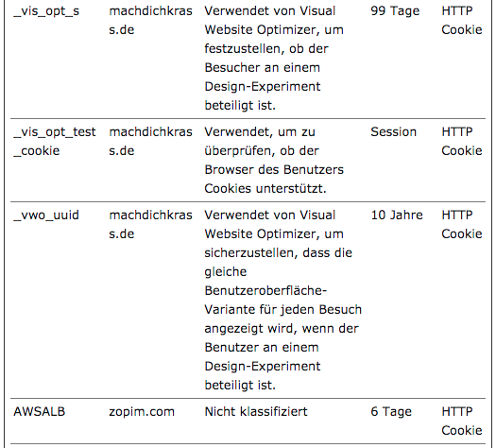Click the 99 Tage expiry cell

[x=395, y=11]
